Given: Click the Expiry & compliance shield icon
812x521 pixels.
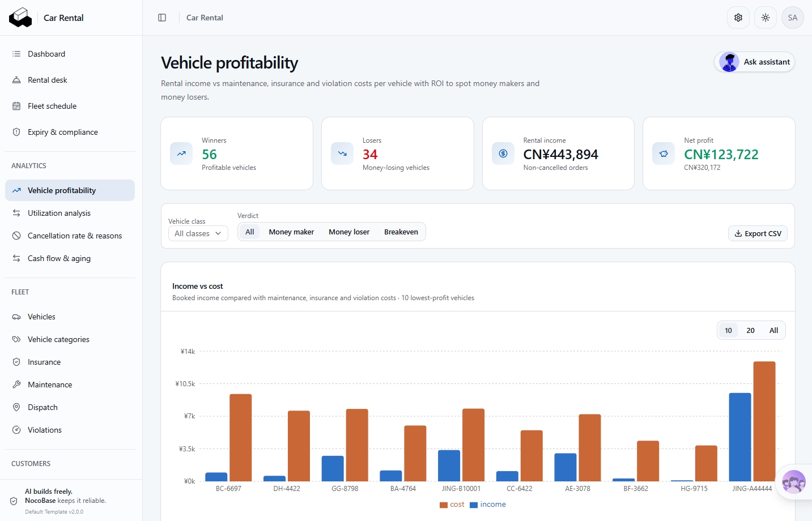Looking at the screenshot, I should (16, 132).
